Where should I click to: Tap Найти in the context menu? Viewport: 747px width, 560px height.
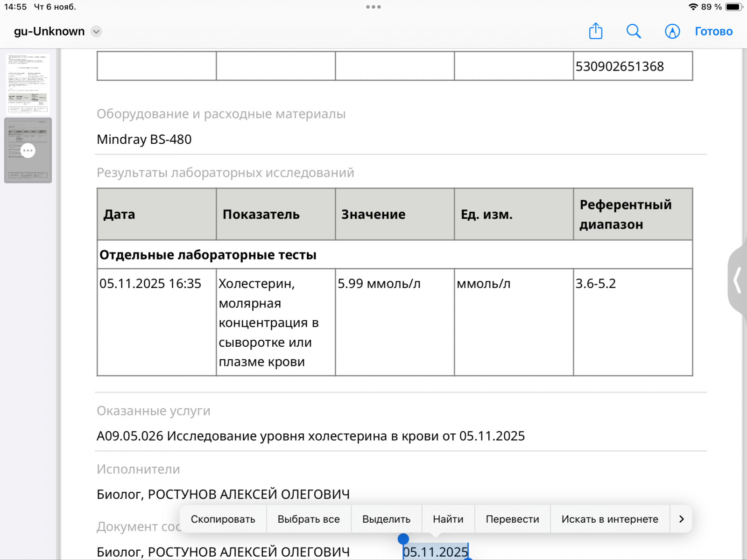coord(448,519)
